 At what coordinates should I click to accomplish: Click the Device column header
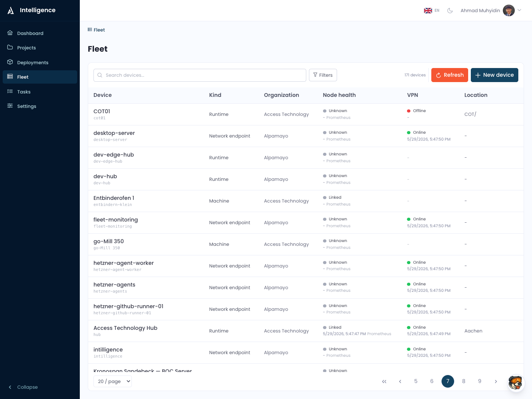tap(103, 95)
